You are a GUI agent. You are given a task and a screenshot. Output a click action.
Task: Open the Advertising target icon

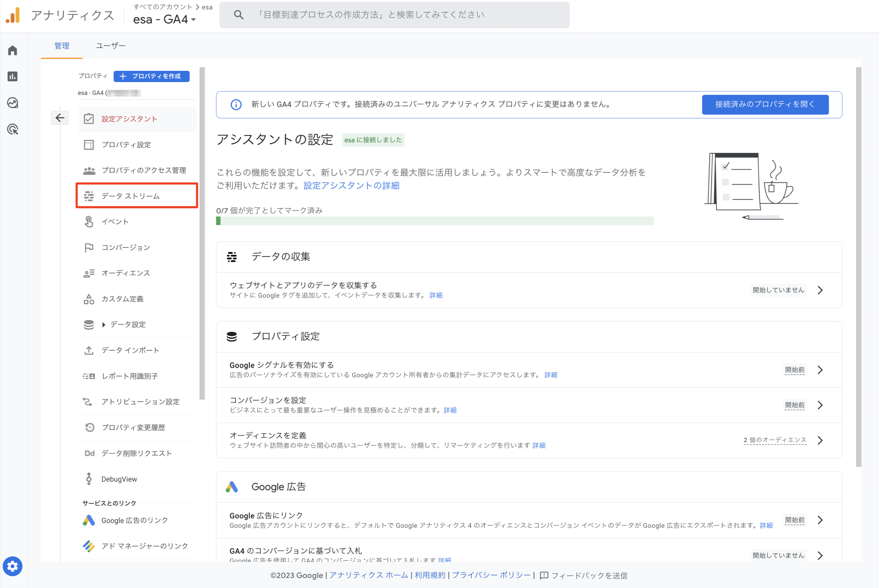pos(13,129)
